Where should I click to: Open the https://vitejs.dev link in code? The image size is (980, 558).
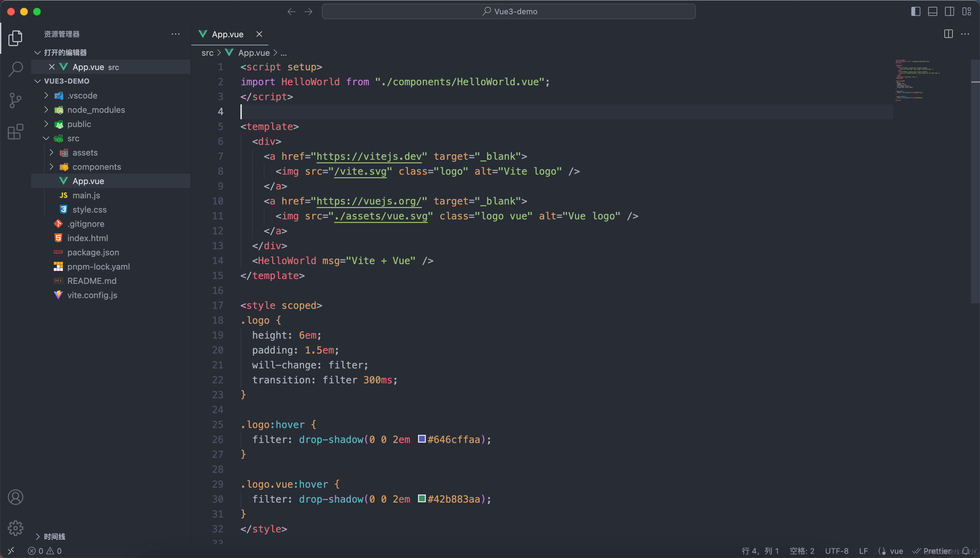click(369, 157)
